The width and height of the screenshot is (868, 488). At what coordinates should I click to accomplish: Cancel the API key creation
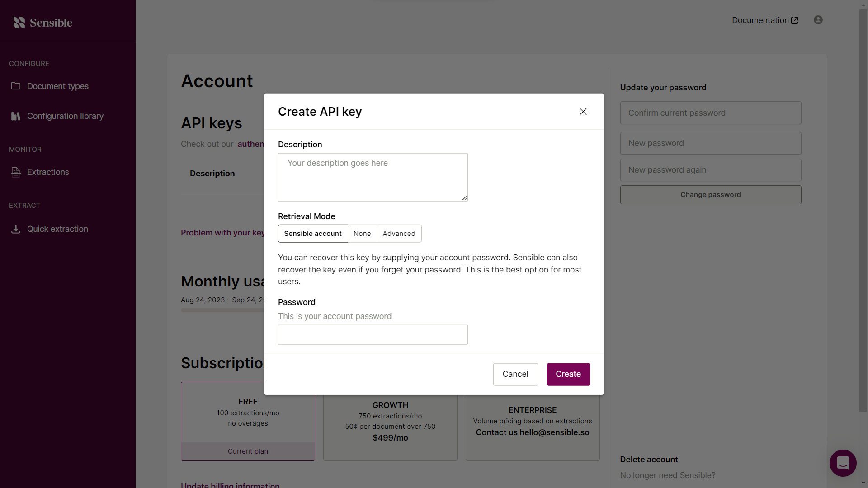515,374
